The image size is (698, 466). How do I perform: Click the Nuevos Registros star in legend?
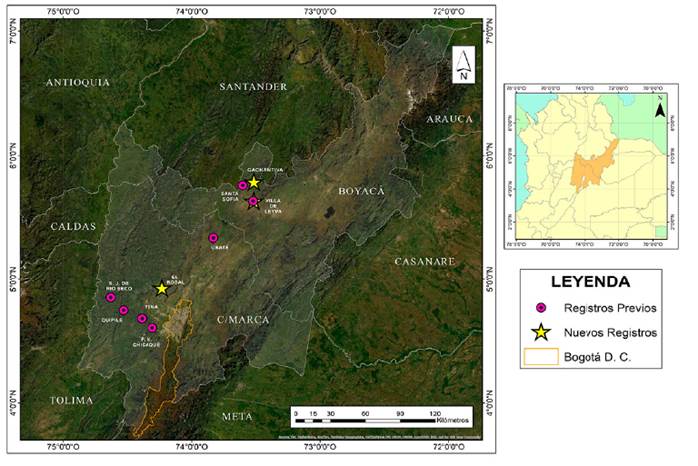542,332
